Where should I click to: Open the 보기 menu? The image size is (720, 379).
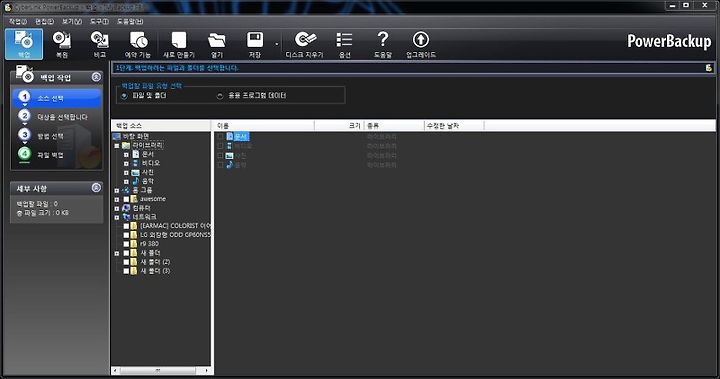coord(72,22)
